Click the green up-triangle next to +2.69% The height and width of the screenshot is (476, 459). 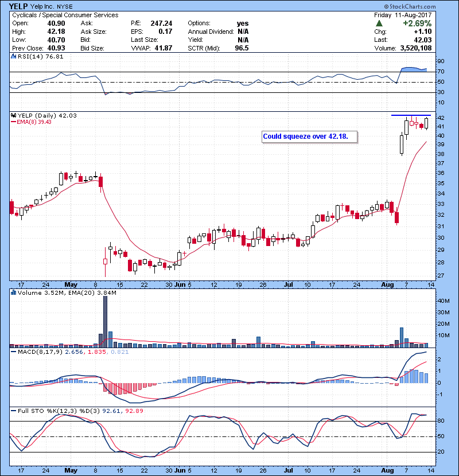(x=379, y=24)
